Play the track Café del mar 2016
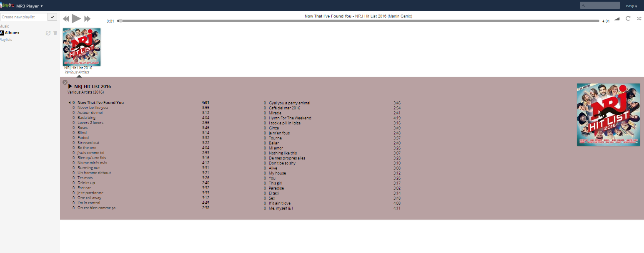644x253 pixels. [284, 108]
